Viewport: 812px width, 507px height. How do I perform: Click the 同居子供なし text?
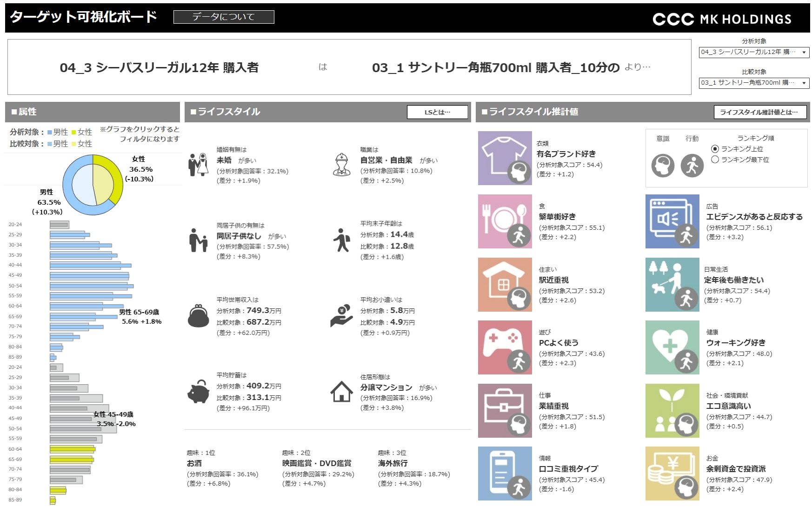click(x=239, y=236)
